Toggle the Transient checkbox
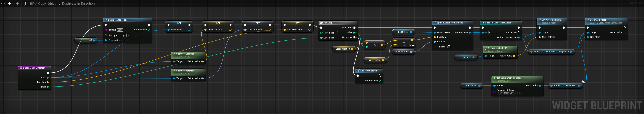Image resolution: width=644 pixels, height=114 pixels. pos(449,47)
